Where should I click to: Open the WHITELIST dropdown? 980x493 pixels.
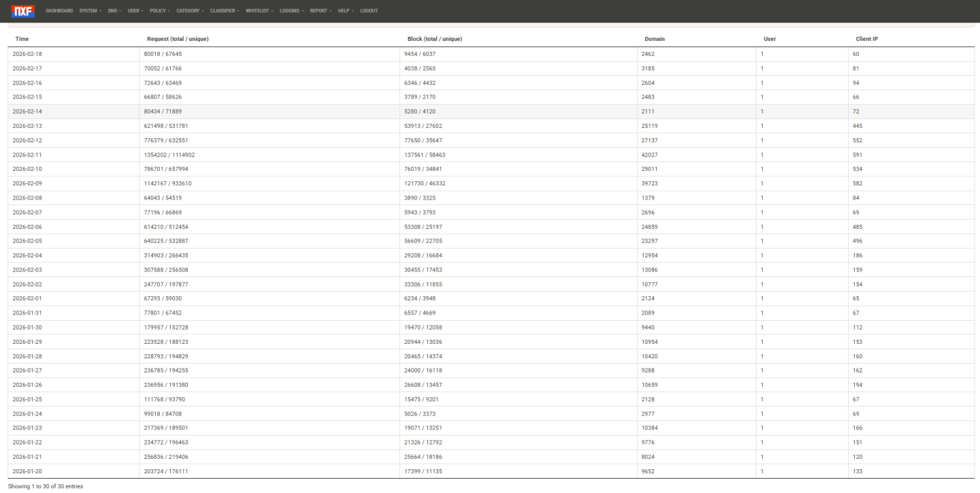259,10
